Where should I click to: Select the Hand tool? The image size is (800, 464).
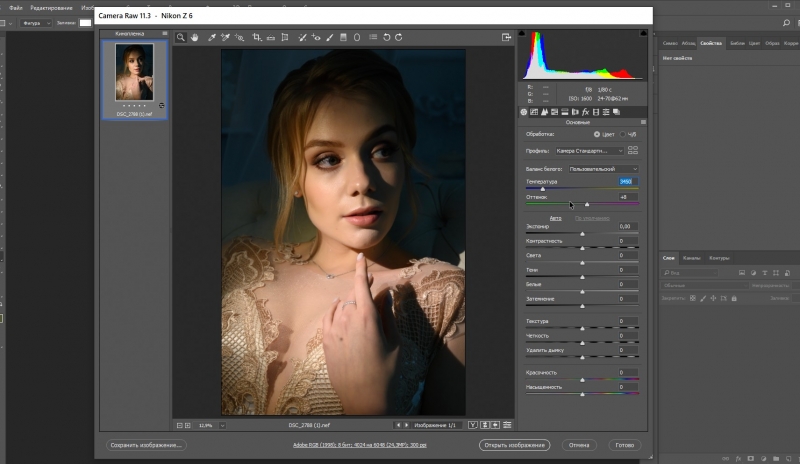tap(195, 37)
